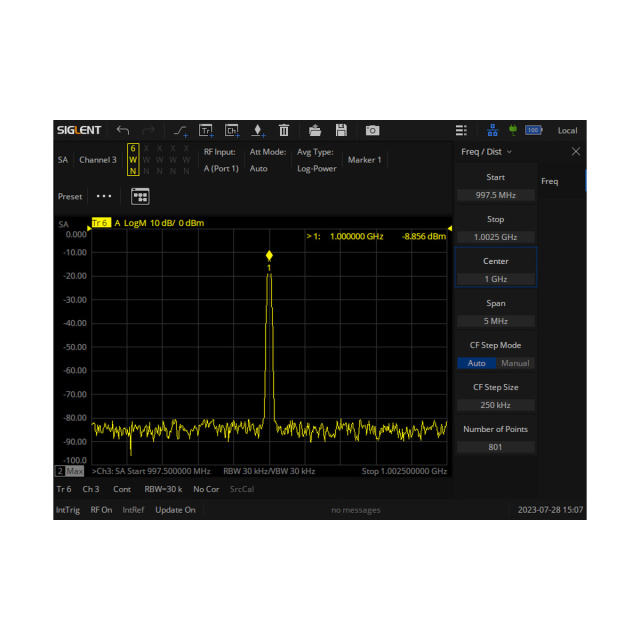Image resolution: width=640 pixels, height=640 pixels.
Task: Click the LogM 10 dB/ 0 dBm scale text
Action: pos(164,223)
